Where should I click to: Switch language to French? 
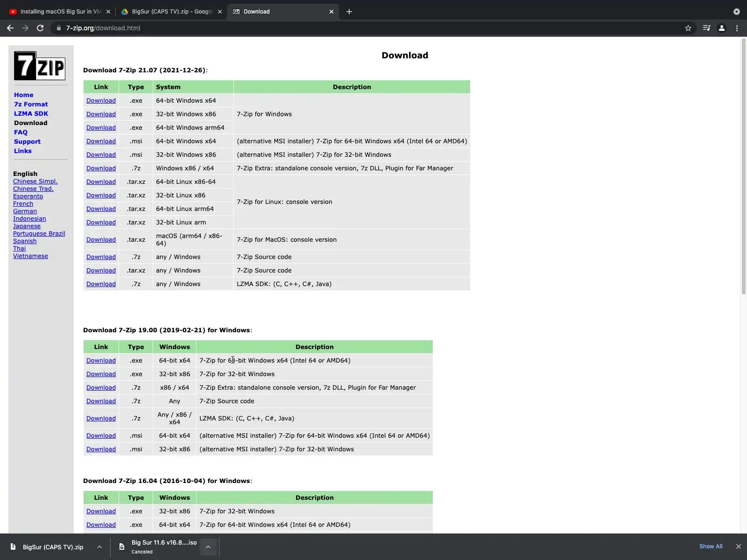coord(23,204)
